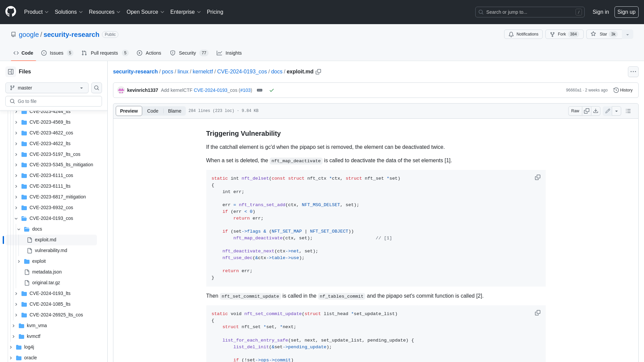Open the kernelctf breadcrumb link

click(x=203, y=72)
